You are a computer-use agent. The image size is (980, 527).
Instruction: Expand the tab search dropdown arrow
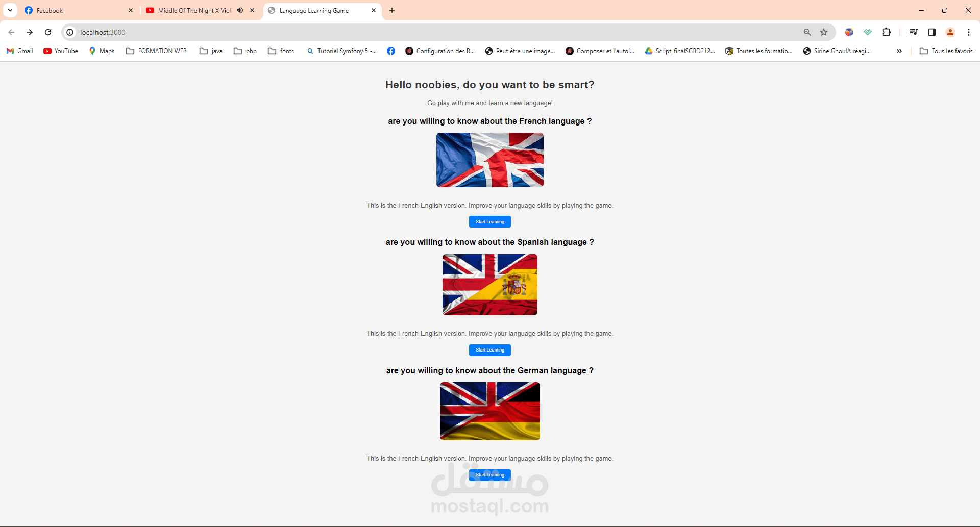(10, 10)
